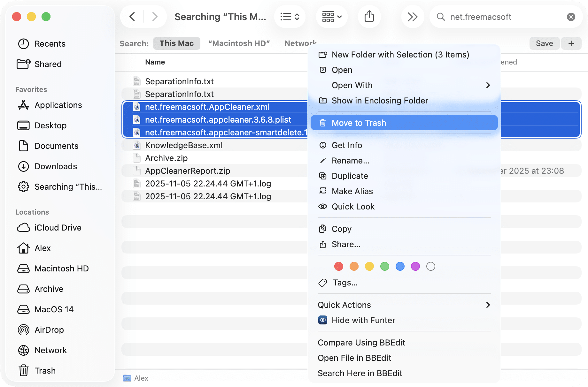Click the Share toolbar icon
This screenshot has height=387, width=588.
click(369, 17)
